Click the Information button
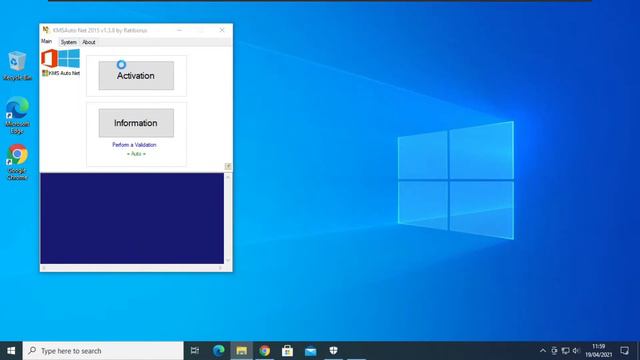 coord(136,123)
